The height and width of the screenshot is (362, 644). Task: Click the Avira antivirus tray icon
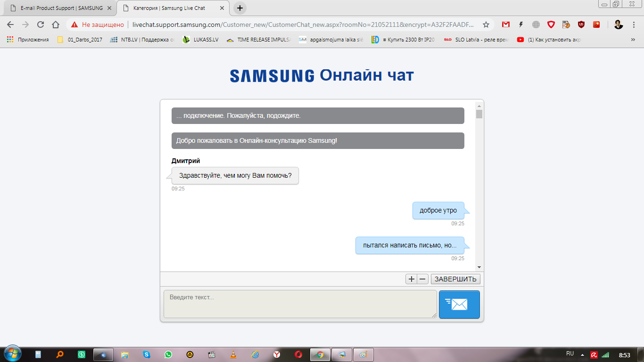(594, 354)
